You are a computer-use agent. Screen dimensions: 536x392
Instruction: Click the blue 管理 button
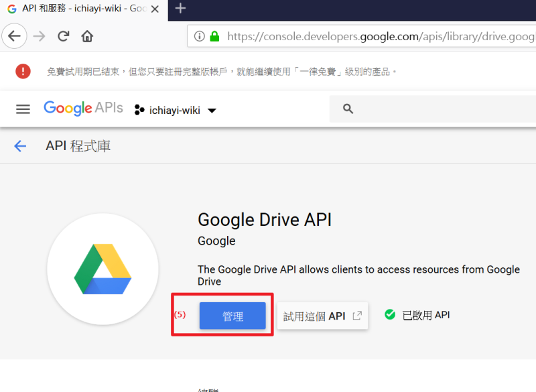coord(232,316)
